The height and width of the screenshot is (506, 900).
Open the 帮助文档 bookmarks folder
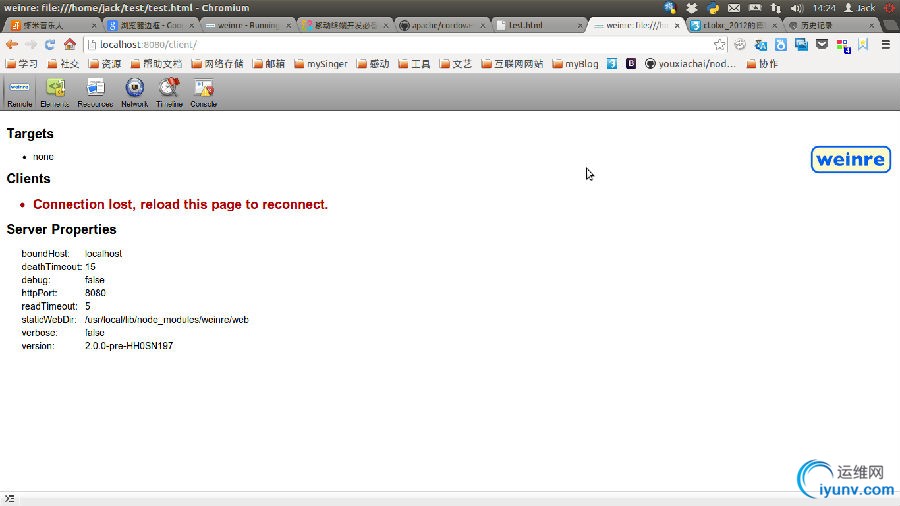tap(156, 64)
